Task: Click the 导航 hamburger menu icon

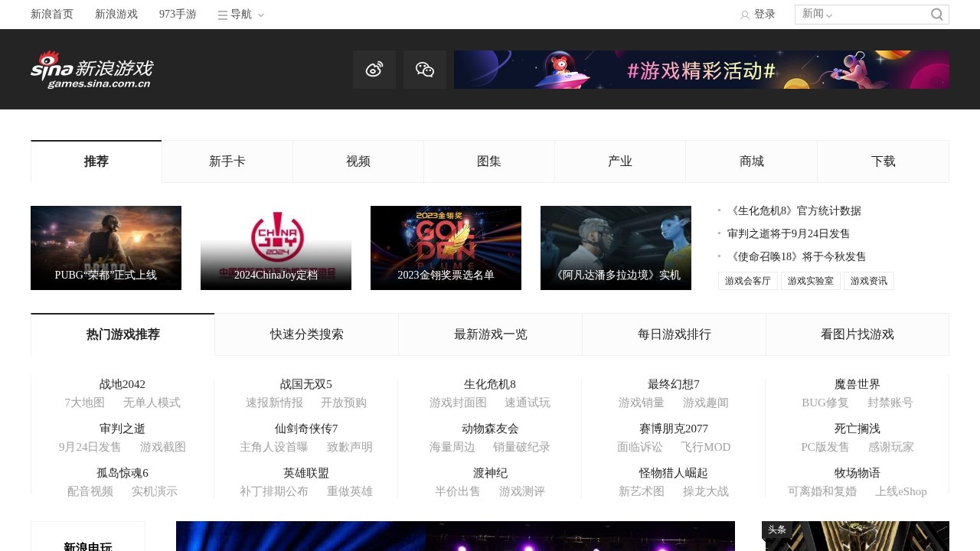Action: [x=223, y=15]
